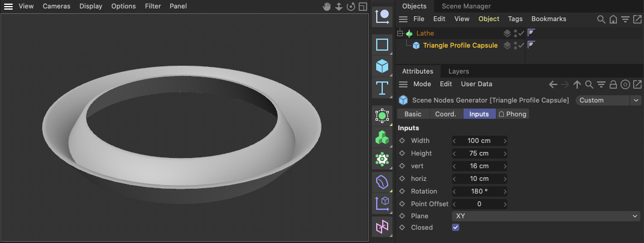644x243 pixels.
Task: Switch to the Basic attributes tab
Action: 413,114
